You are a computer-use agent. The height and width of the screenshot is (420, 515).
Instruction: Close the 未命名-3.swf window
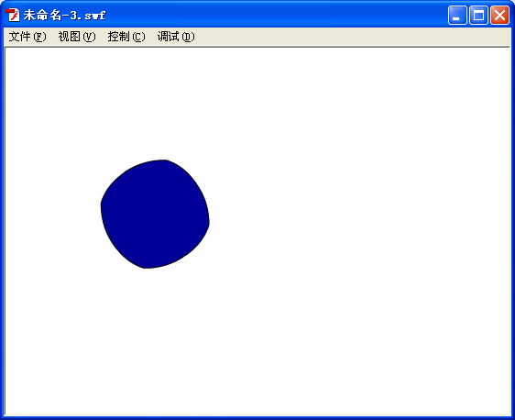500,15
